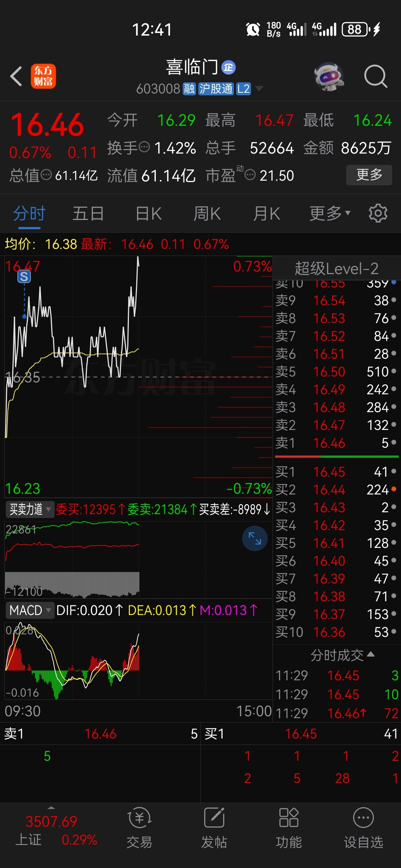Tap the bottom 卖1 16.46 summary row
Image resolution: width=401 pixels, height=868 pixels.
[x=100, y=734]
